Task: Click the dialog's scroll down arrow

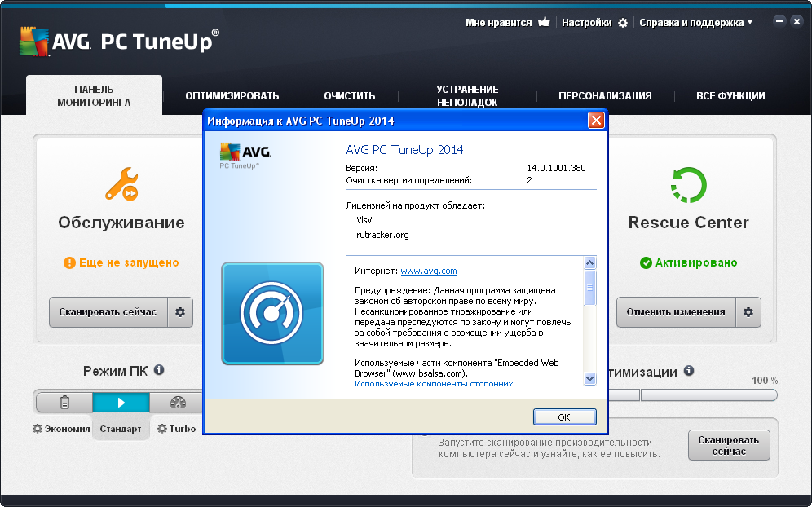Action: tap(589, 378)
